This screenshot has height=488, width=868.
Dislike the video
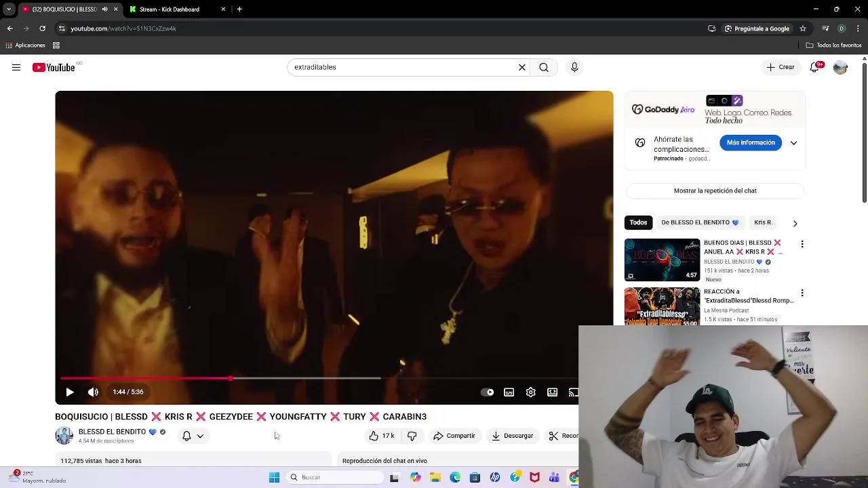[412, 436]
